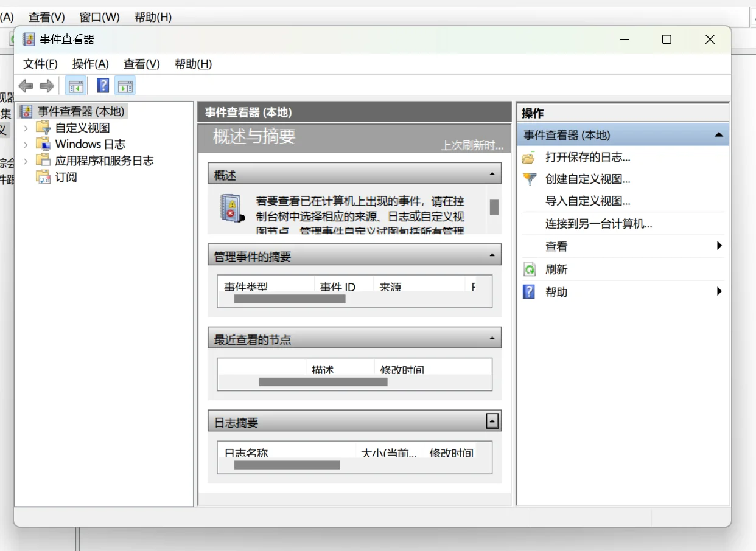
Task: Select the 订阅 tree item
Action: (x=66, y=178)
